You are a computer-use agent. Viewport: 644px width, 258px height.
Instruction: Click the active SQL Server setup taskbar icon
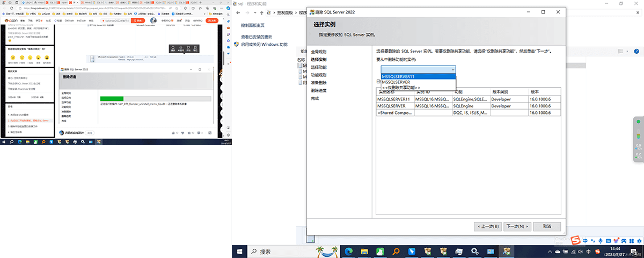506,251
